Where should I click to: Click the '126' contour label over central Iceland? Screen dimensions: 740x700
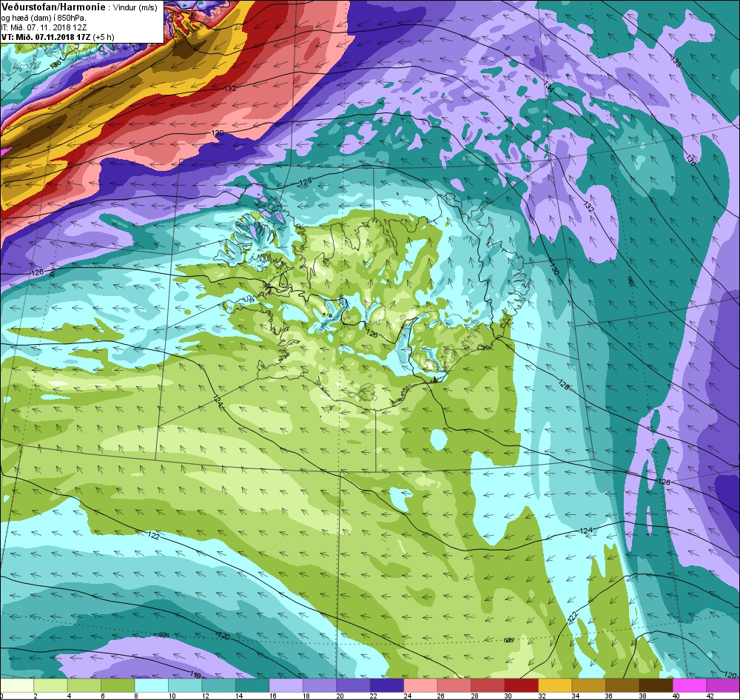point(372,334)
